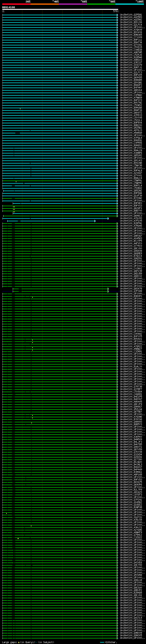This screenshot has width=146, height=644.
Task: Click the orange ~40% identity color segment
Action: [x=45, y=4]
